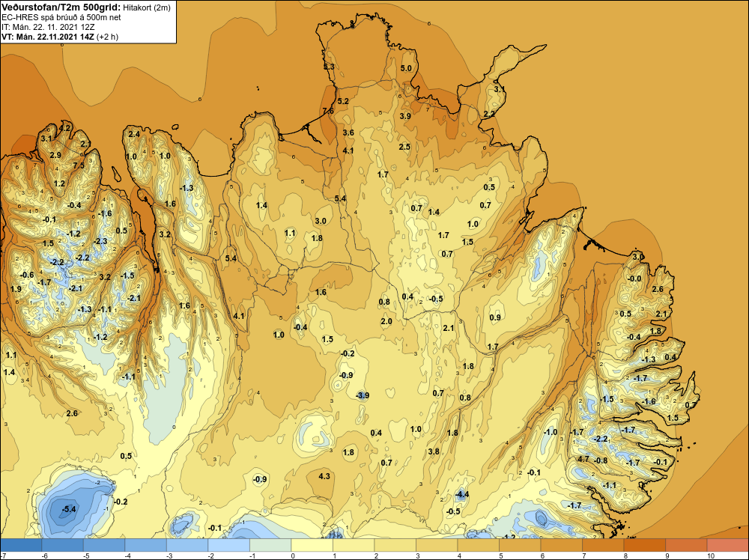The height and width of the screenshot is (560, 749).
Task: Click the legend swatch between 0 and 1
Action: coord(312,545)
